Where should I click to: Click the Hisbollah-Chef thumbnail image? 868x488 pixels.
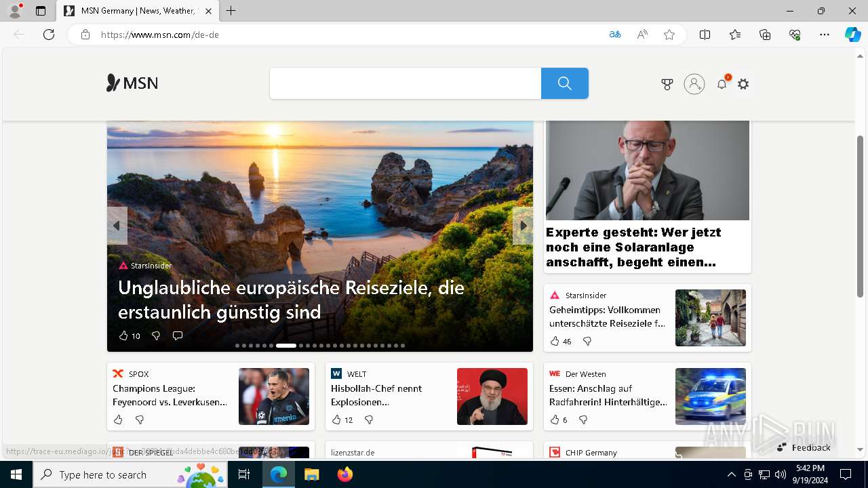pyautogui.click(x=492, y=396)
